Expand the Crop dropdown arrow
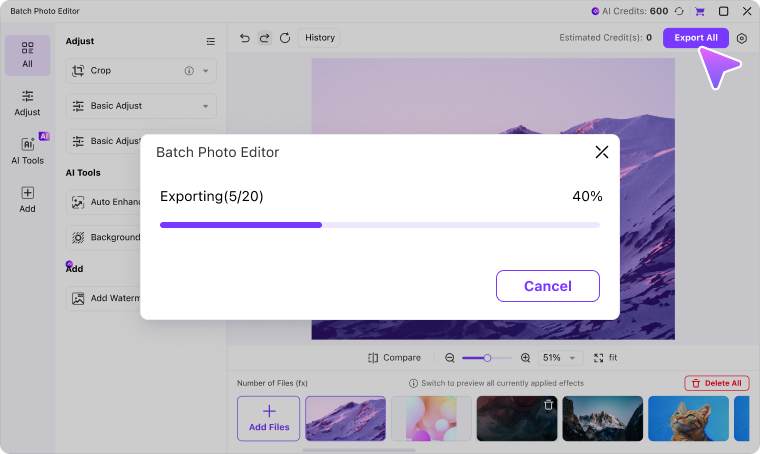Viewport: 760px width, 454px height. (206, 71)
